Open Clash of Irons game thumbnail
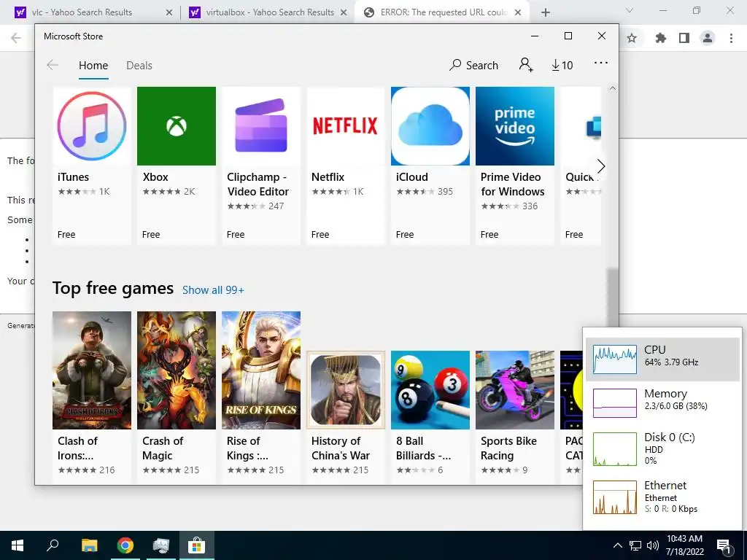 [x=91, y=370]
